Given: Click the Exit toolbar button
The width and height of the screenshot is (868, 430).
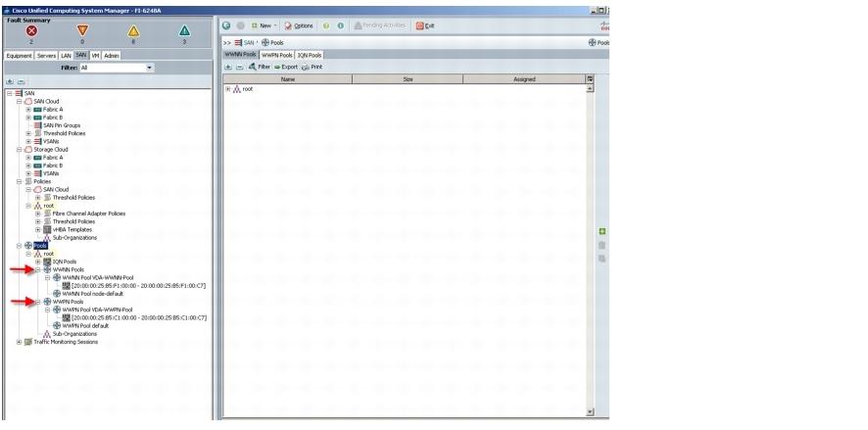Looking at the screenshot, I should (x=425, y=25).
